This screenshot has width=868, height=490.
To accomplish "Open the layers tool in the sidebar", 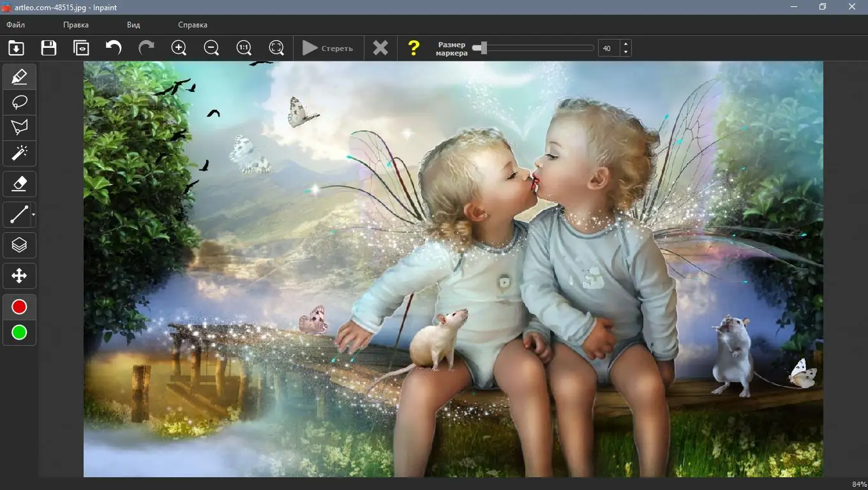I will pyautogui.click(x=19, y=244).
